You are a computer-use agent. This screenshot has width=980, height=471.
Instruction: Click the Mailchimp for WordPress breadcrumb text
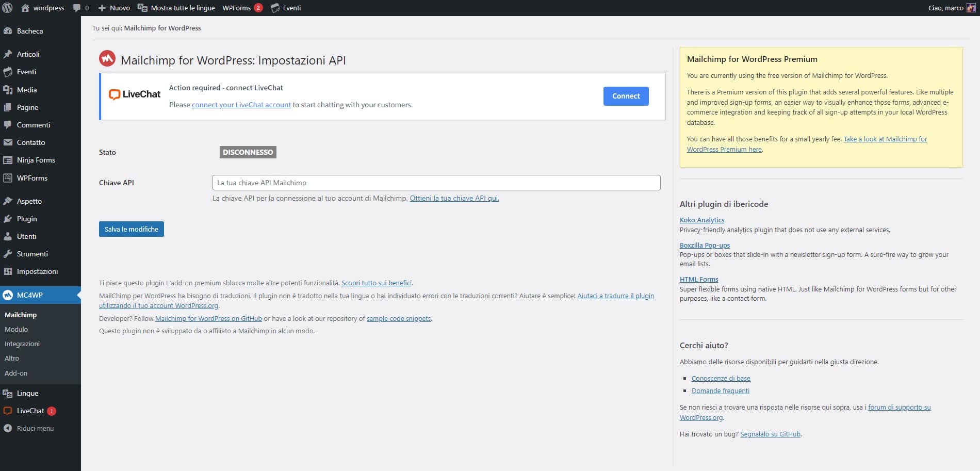[162, 28]
